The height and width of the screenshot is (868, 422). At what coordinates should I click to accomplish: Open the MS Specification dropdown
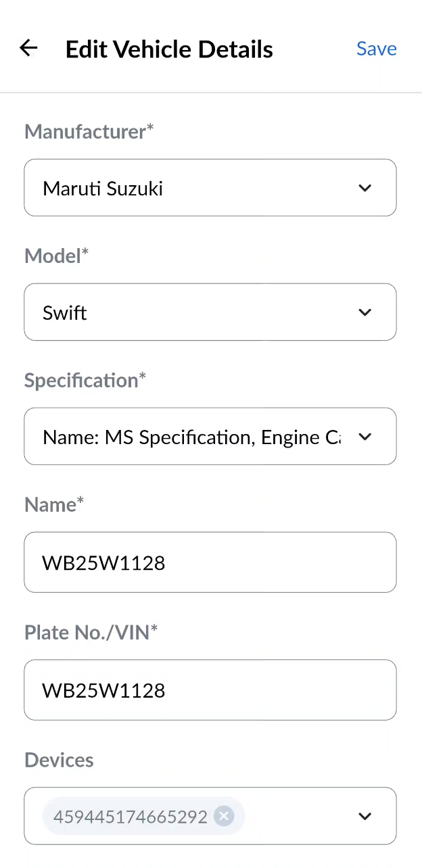(189, 437)
